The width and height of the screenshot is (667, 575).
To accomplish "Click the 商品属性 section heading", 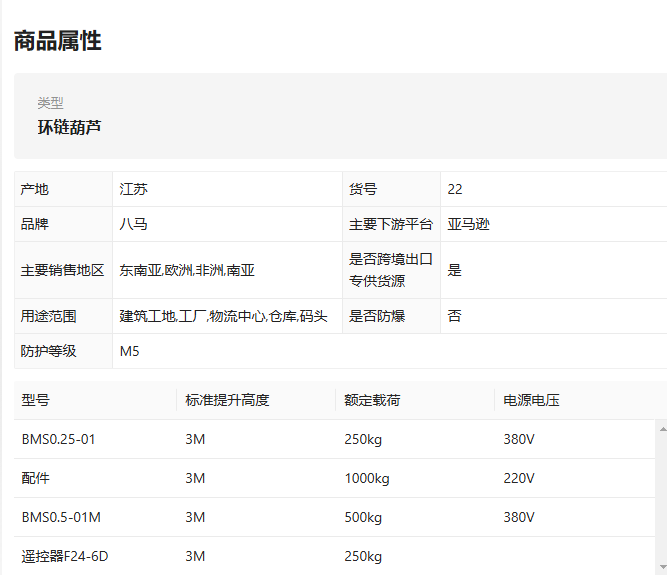I will (57, 41).
